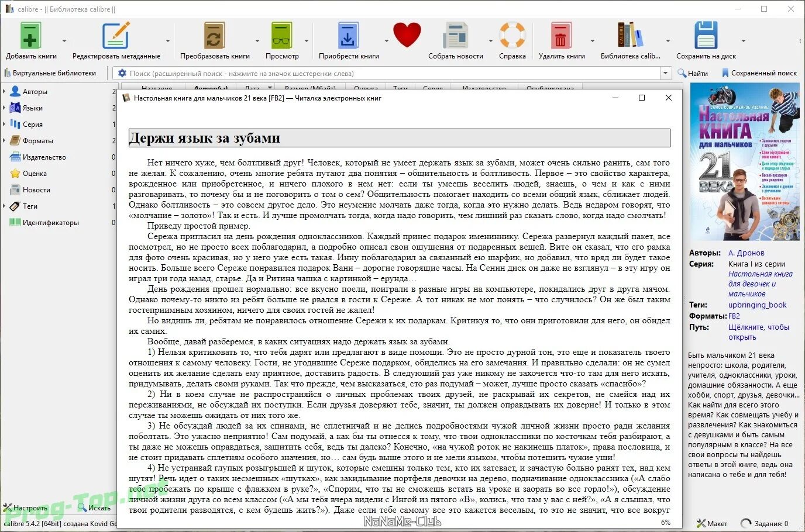Open the Library dropdown arrow
The image size is (805, 532).
668,41
